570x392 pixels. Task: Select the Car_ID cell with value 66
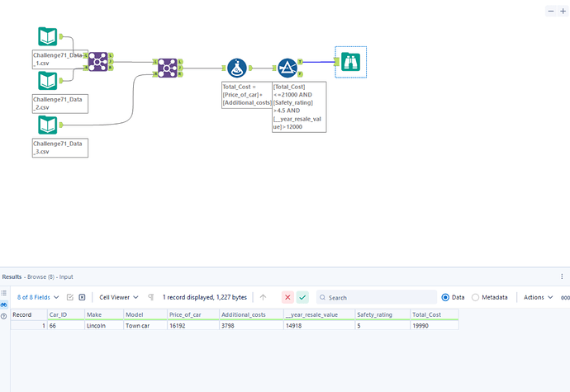click(66, 325)
